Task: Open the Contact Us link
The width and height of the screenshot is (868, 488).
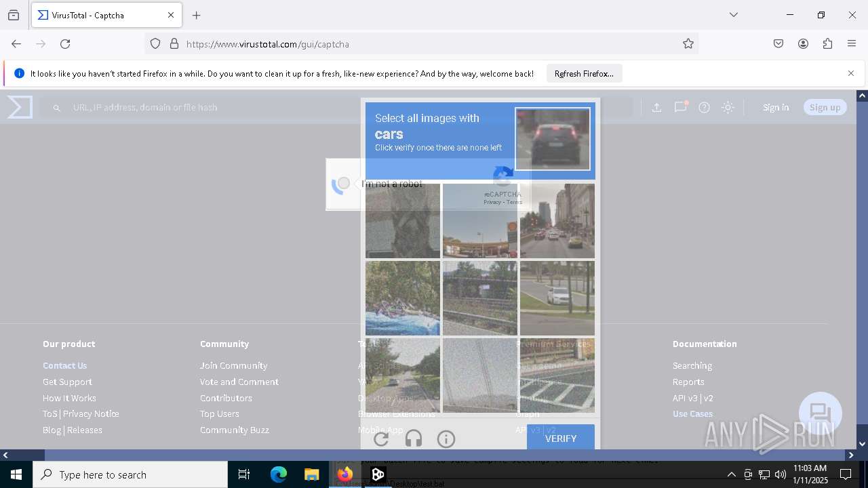Action: pos(64,365)
